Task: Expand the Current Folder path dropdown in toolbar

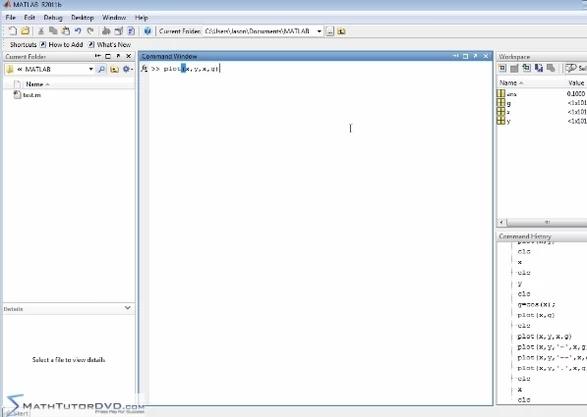Action: 319,31
